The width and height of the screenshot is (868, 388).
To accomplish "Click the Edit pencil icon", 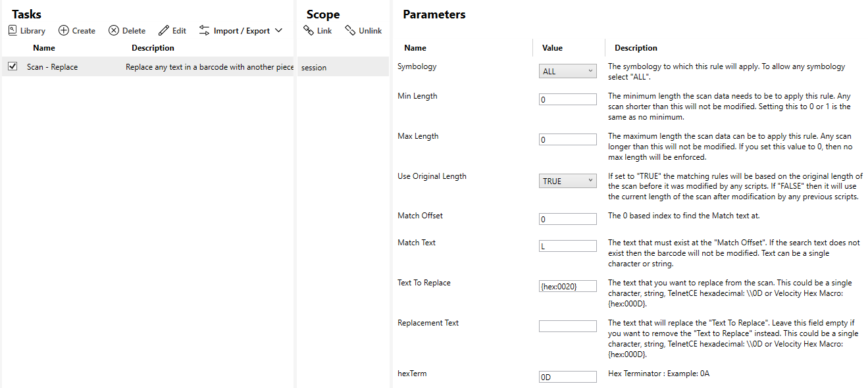I will (x=164, y=30).
